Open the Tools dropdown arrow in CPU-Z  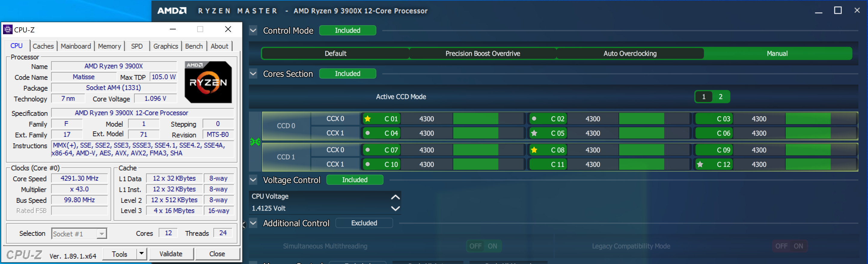142,254
